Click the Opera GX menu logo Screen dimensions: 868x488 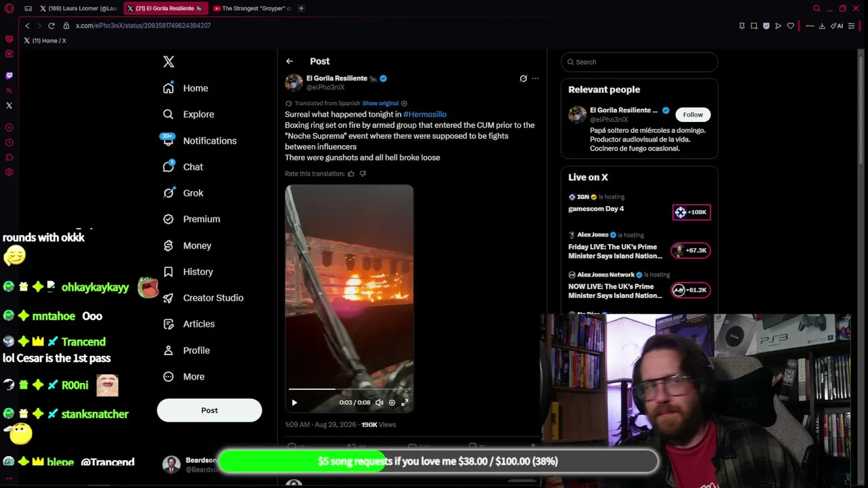coord(9,8)
